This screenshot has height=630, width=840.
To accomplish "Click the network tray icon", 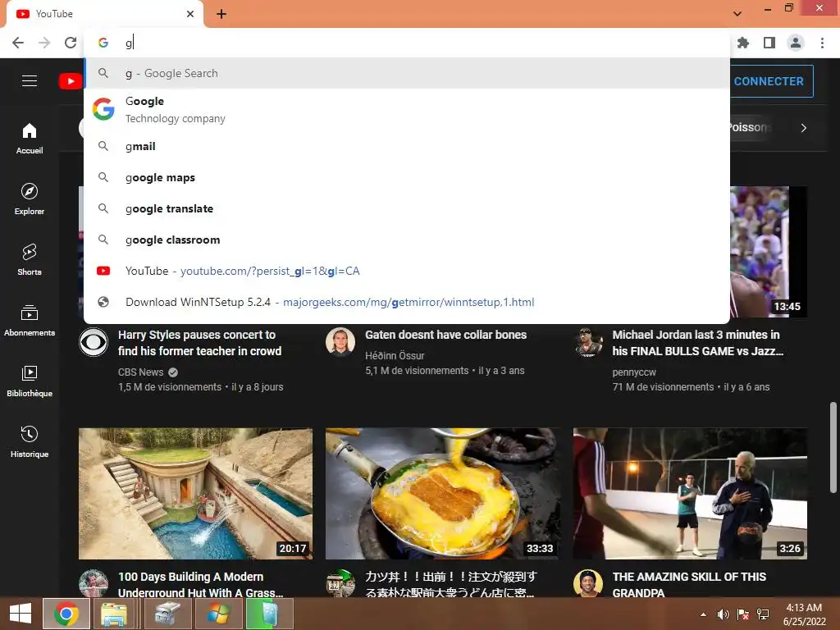I will [x=763, y=614].
